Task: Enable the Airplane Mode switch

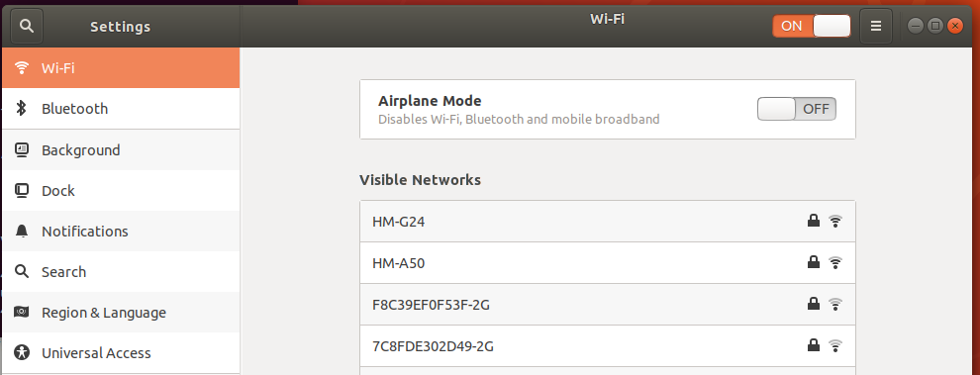Action: coord(796,109)
